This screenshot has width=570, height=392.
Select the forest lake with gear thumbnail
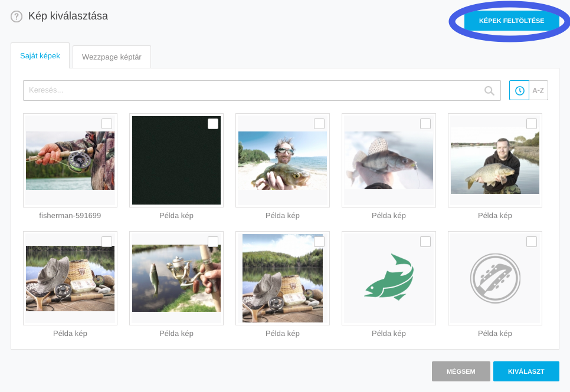pos(283,278)
